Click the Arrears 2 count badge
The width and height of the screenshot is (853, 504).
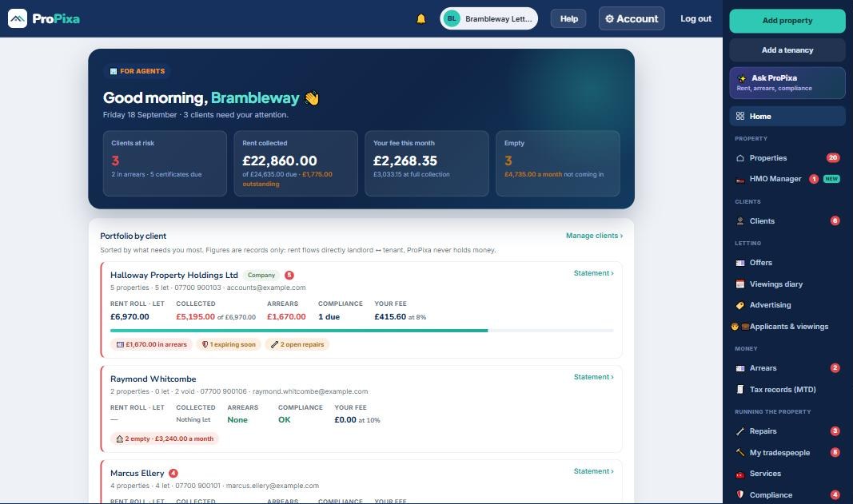(835, 368)
